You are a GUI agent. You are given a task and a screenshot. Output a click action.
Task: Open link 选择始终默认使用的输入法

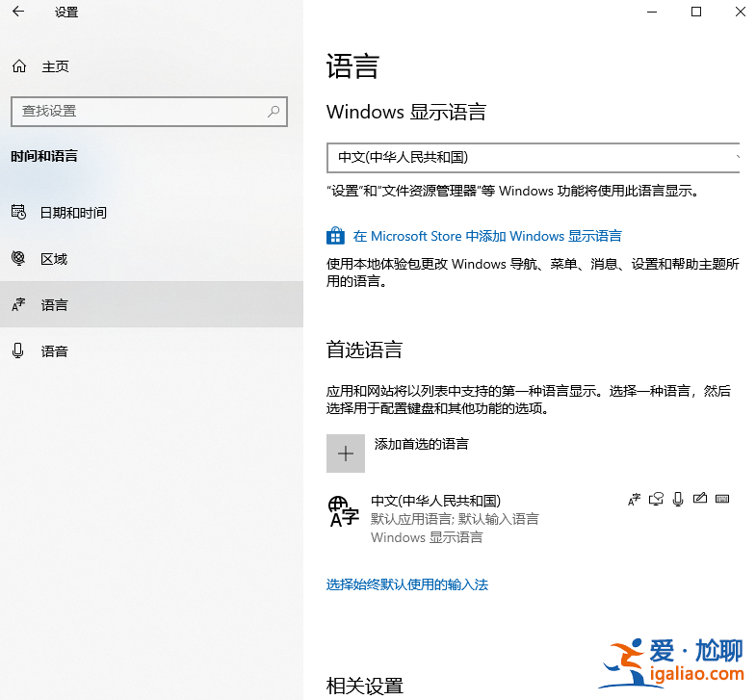pos(407,584)
